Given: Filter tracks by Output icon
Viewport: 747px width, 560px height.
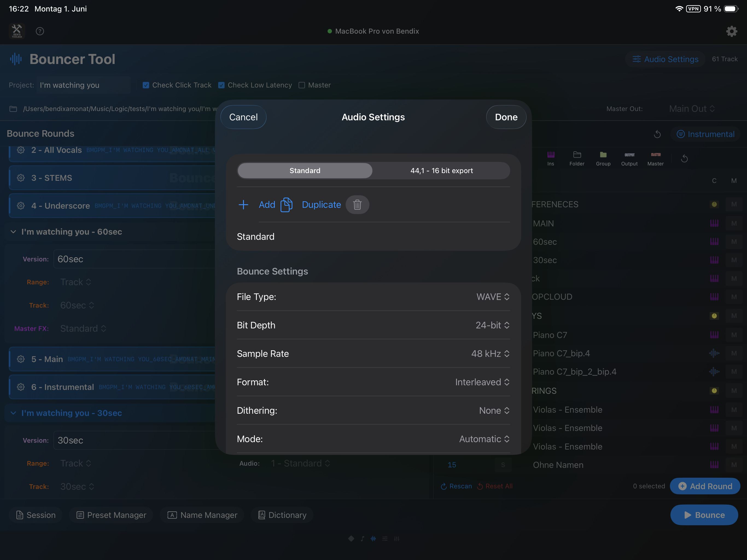Looking at the screenshot, I should (x=629, y=158).
